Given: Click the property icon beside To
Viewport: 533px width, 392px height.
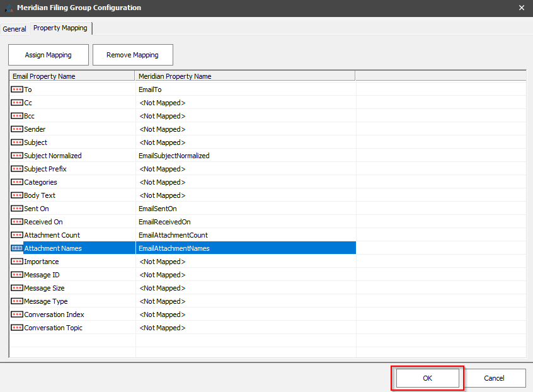Looking at the screenshot, I should [16, 89].
